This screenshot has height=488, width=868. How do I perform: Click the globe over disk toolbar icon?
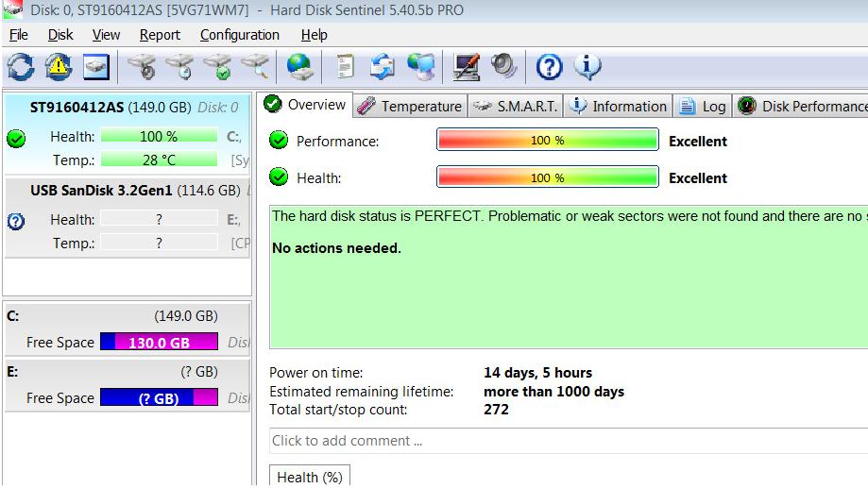click(x=299, y=67)
